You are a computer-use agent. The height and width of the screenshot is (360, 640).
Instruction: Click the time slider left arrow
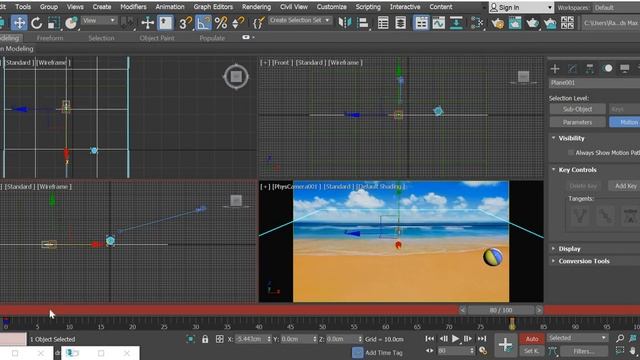[x=463, y=310]
